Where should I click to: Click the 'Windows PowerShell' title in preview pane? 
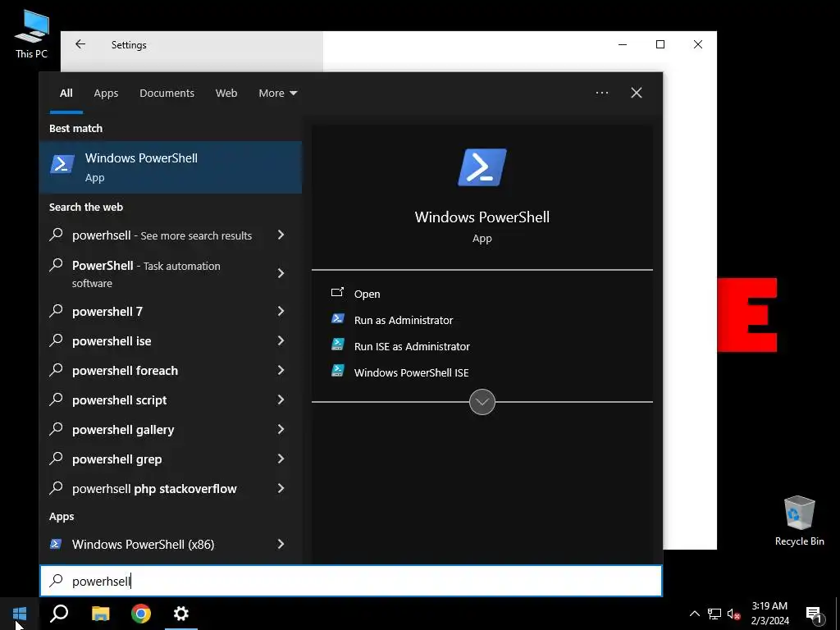482,217
